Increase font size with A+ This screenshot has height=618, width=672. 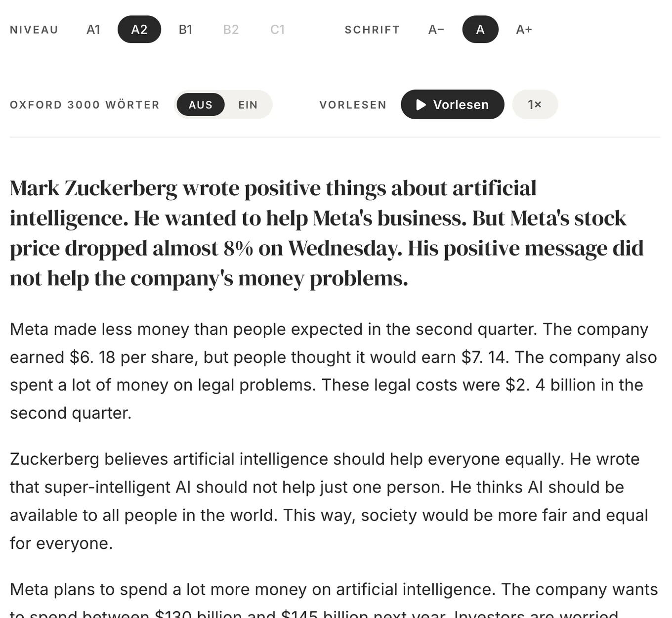pos(524,30)
